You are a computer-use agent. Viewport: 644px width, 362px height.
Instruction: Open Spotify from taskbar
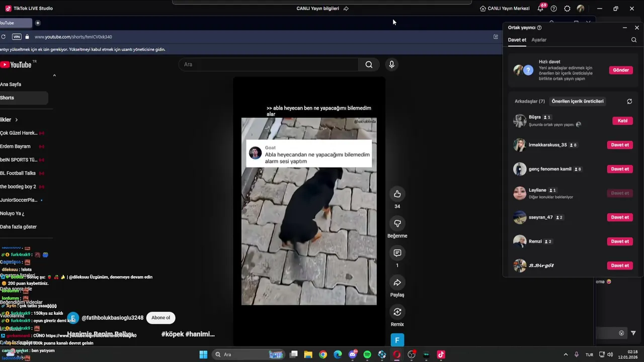367,354
